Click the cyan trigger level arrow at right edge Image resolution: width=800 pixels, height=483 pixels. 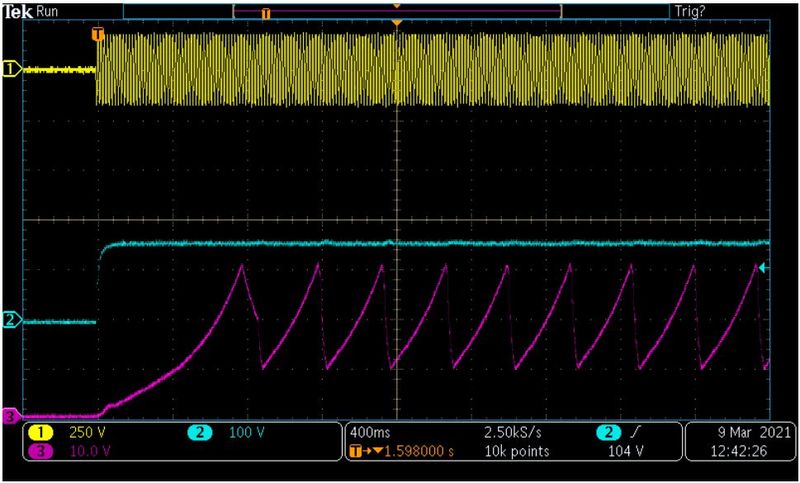click(x=764, y=268)
